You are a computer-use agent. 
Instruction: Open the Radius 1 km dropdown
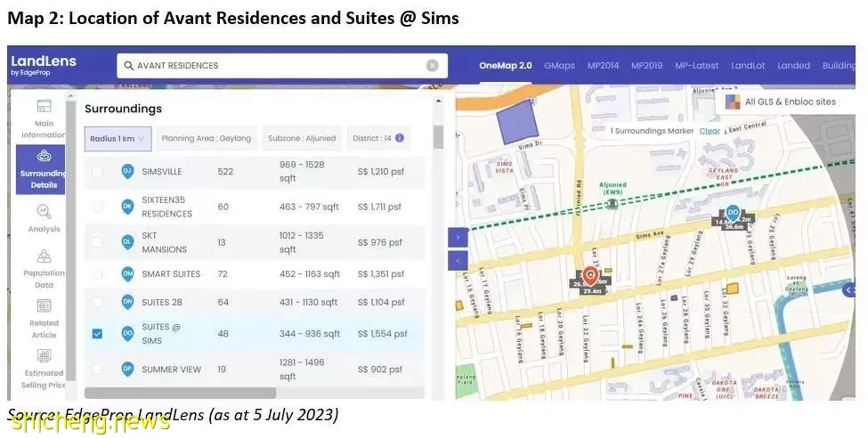tap(118, 138)
